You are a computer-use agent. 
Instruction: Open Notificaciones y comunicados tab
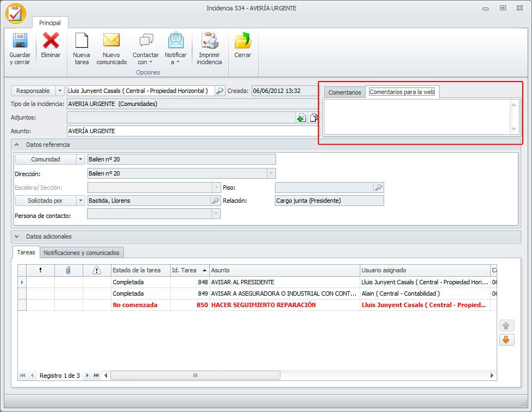coord(83,252)
